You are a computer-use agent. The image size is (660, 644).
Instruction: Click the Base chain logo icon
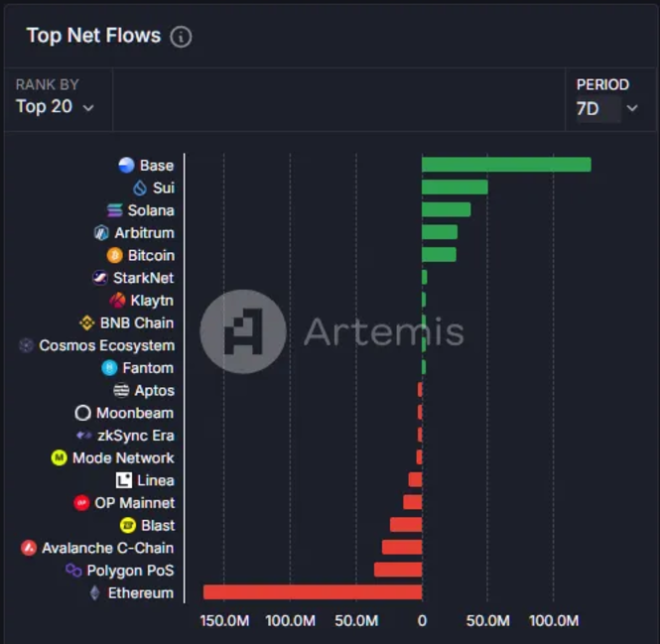[x=126, y=166]
